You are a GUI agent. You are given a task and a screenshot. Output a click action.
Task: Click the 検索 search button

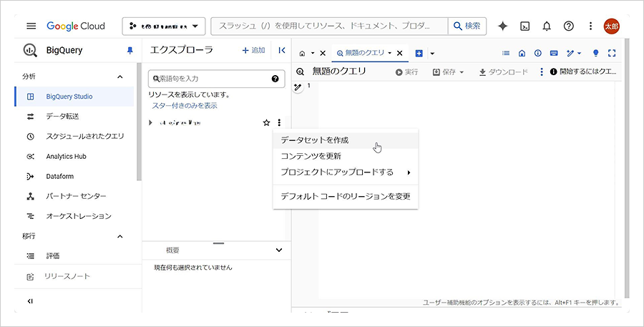pyautogui.click(x=467, y=26)
